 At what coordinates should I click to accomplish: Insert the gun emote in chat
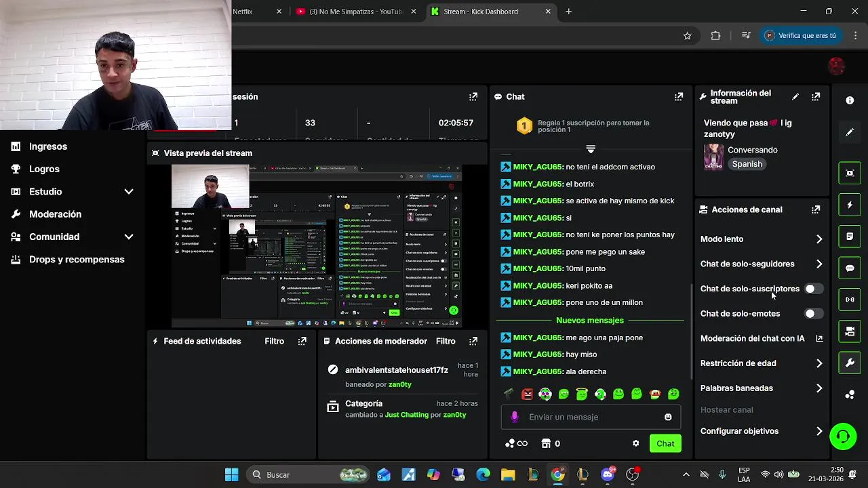click(509, 394)
